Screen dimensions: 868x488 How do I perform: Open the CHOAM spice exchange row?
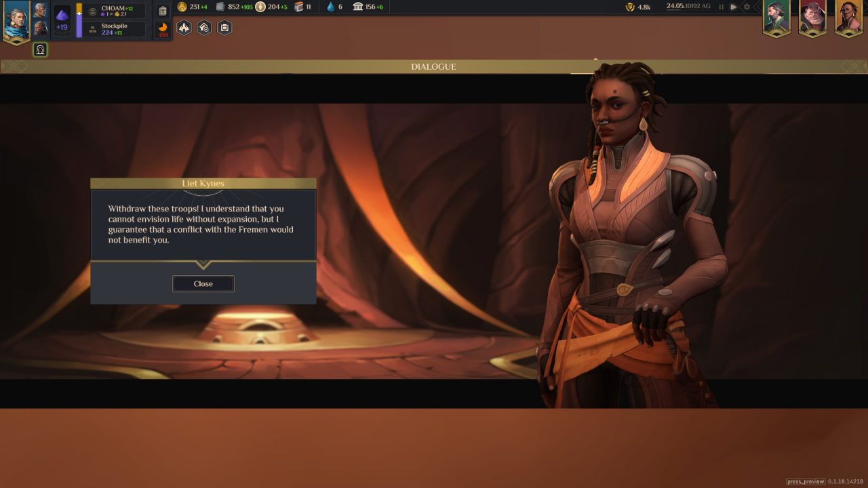click(x=115, y=11)
